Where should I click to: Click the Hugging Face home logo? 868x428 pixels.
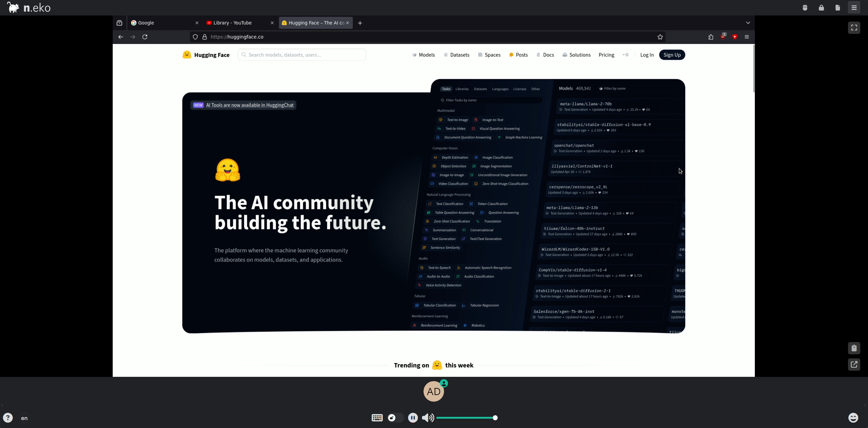[x=206, y=55]
